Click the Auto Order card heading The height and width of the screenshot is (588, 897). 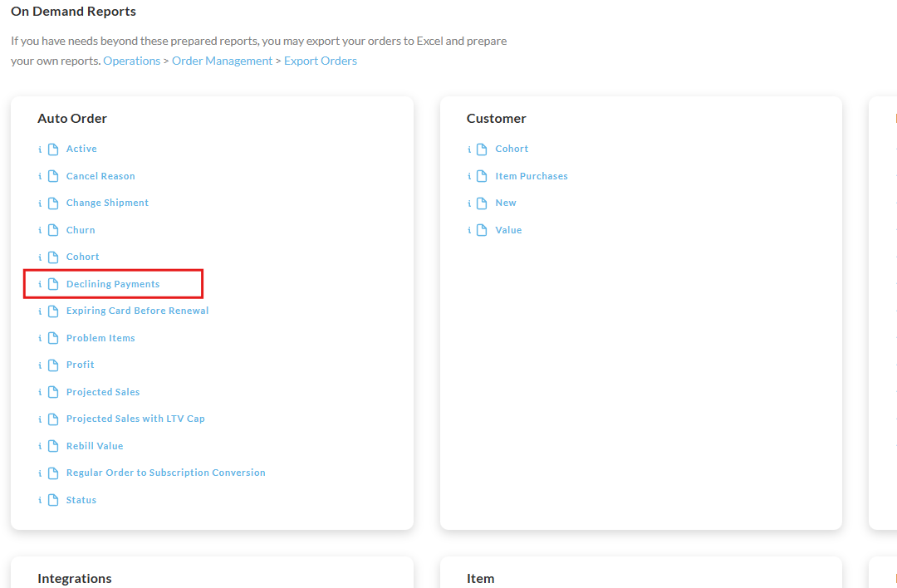click(72, 119)
